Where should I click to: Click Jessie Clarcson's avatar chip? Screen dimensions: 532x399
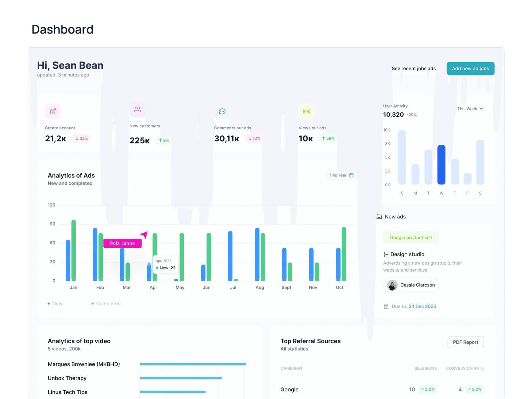pyautogui.click(x=411, y=285)
